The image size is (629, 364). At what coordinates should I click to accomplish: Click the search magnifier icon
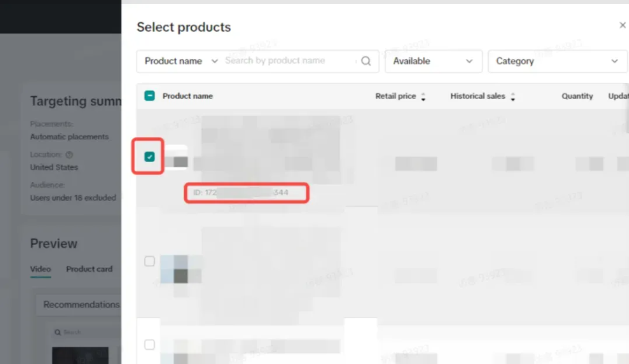point(366,61)
